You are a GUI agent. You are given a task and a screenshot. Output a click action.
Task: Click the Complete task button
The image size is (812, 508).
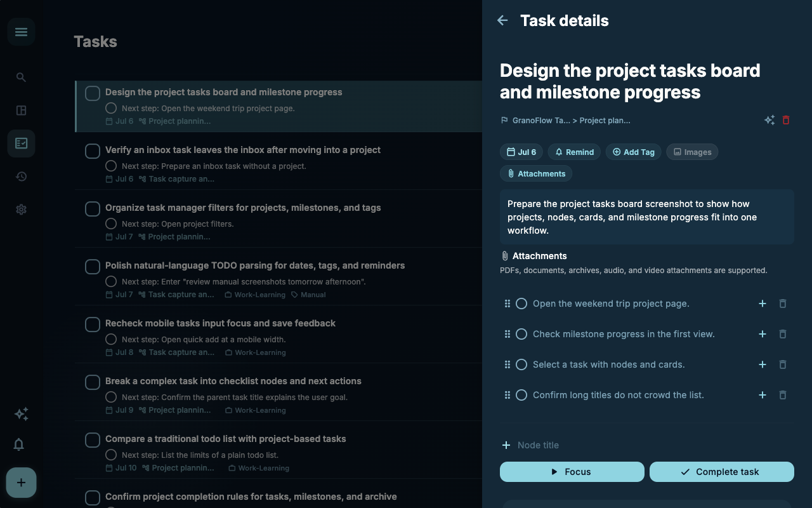click(x=722, y=472)
